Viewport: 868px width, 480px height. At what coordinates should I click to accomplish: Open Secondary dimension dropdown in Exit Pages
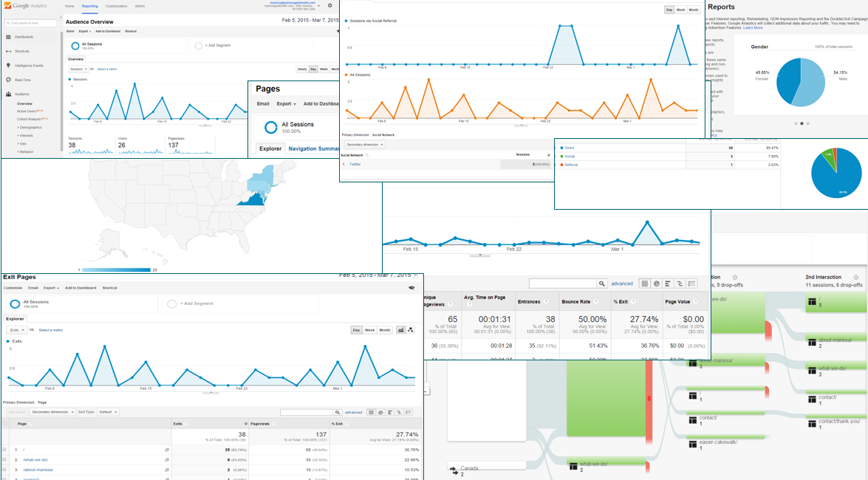pos(52,413)
